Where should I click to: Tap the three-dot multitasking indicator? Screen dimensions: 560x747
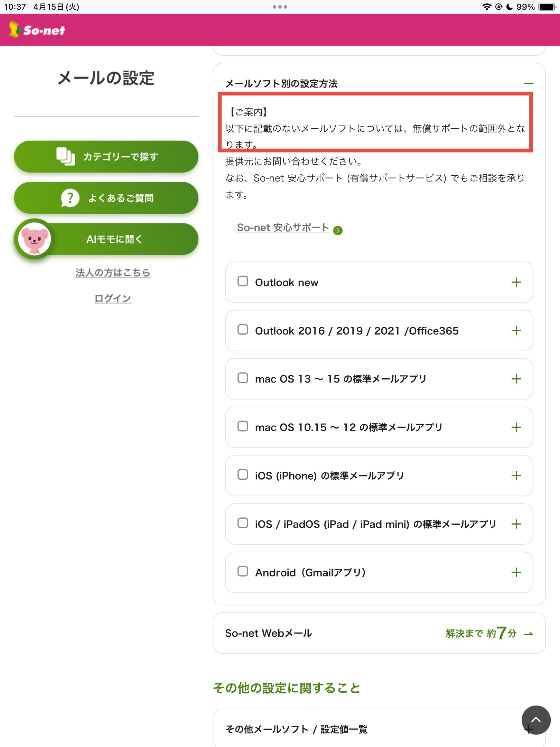[x=280, y=7]
